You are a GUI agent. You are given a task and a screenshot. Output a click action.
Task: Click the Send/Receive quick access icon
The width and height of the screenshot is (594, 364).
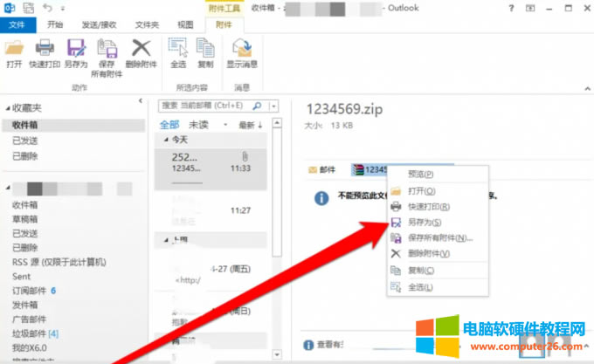pyautogui.click(x=29, y=8)
